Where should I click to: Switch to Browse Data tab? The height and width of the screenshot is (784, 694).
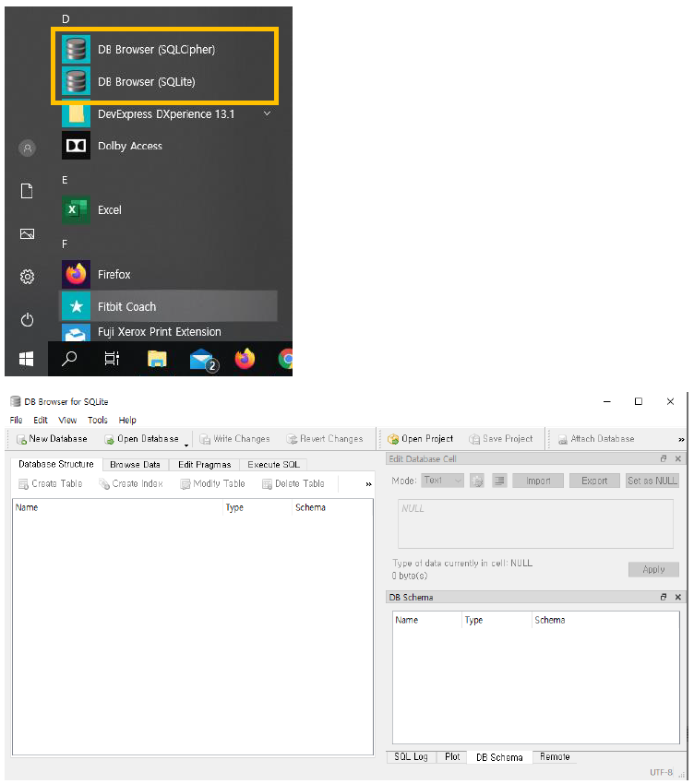[x=135, y=465]
